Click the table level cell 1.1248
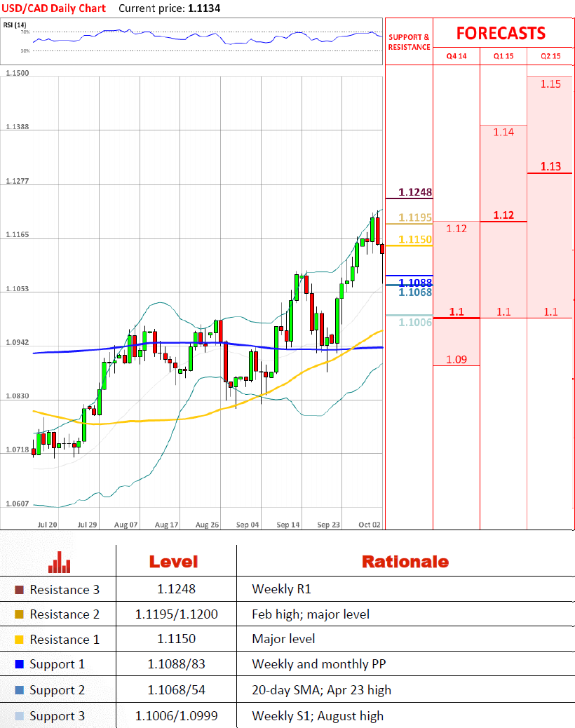 (176, 589)
